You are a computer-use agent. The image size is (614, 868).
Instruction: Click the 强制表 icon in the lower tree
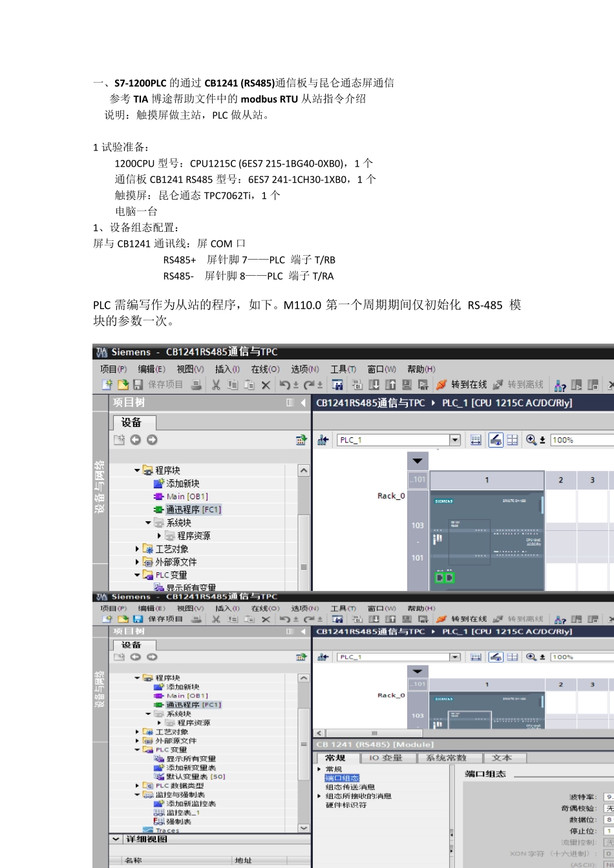point(159,821)
